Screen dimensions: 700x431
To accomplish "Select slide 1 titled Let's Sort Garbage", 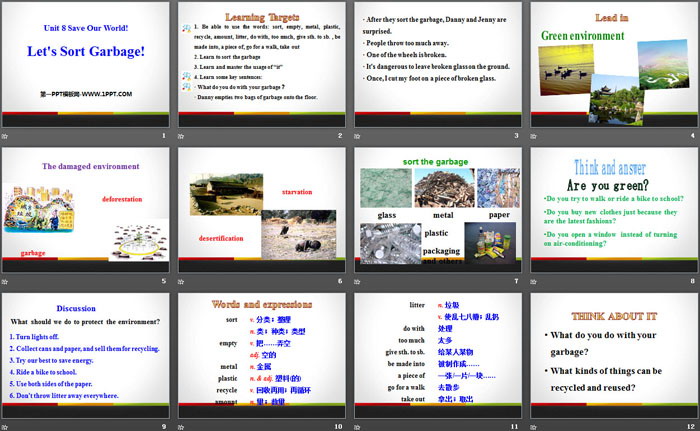I will pos(86,65).
